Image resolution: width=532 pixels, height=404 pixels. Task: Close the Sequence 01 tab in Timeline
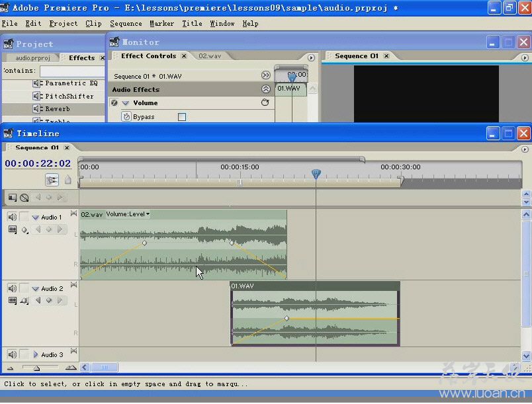pyautogui.click(x=67, y=147)
